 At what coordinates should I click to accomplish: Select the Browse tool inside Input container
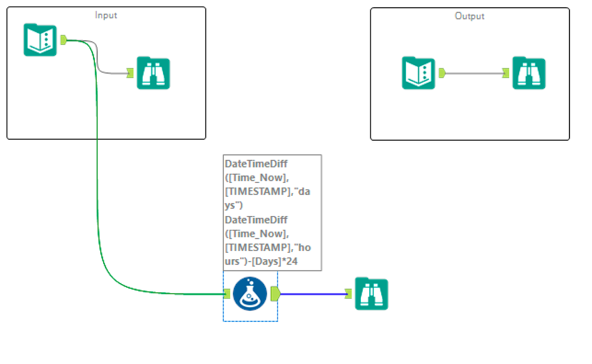pos(153,73)
